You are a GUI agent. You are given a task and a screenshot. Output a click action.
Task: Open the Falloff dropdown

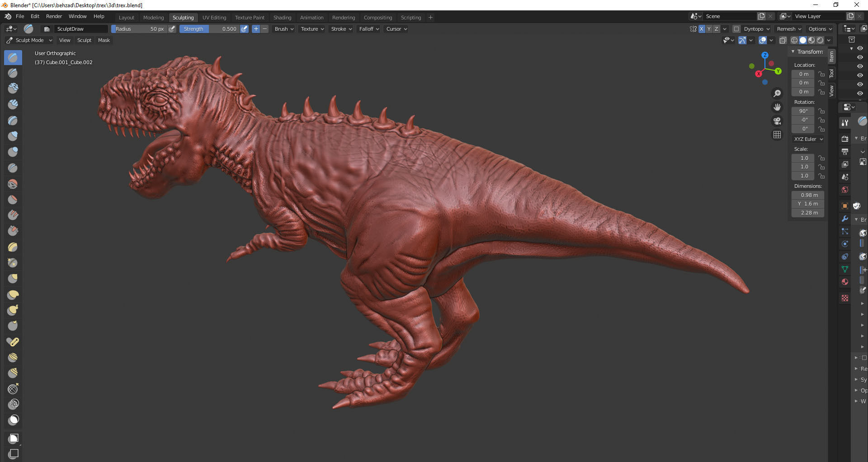click(x=369, y=29)
